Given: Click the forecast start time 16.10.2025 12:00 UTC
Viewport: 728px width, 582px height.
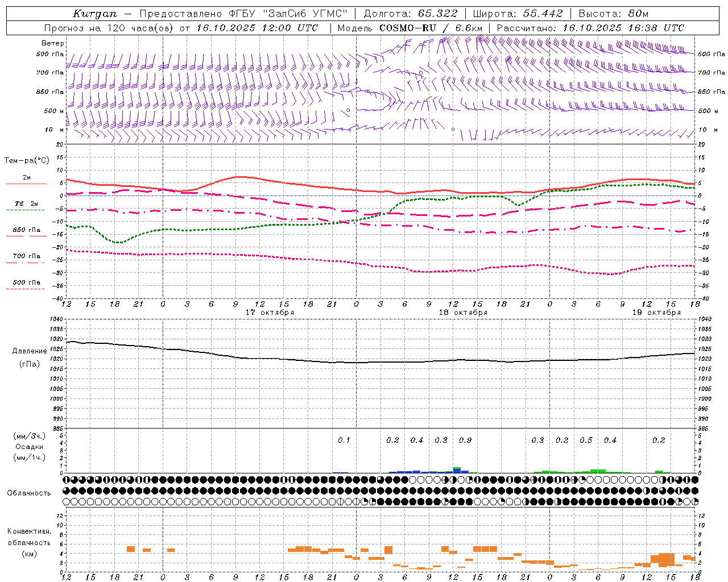Looking at the screenshot, I should click(x=257, y=28).
